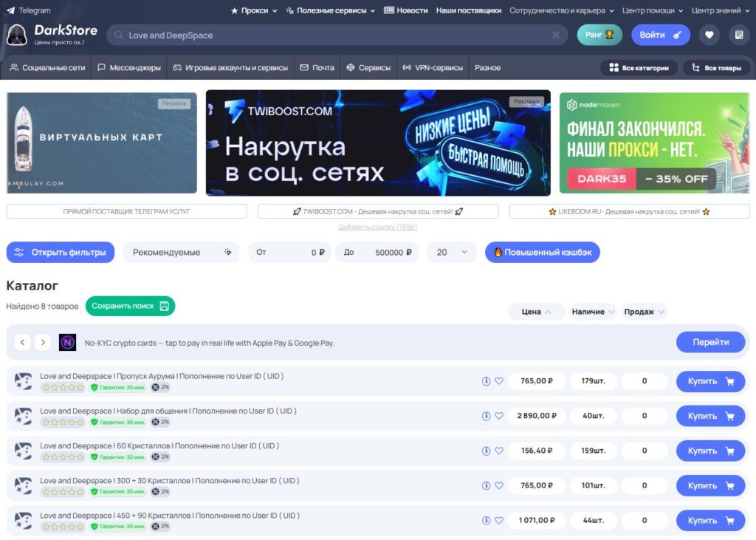
Task: Open TWIBOOST.COM дешевая накрутка link
Action: tap(378, 211)
